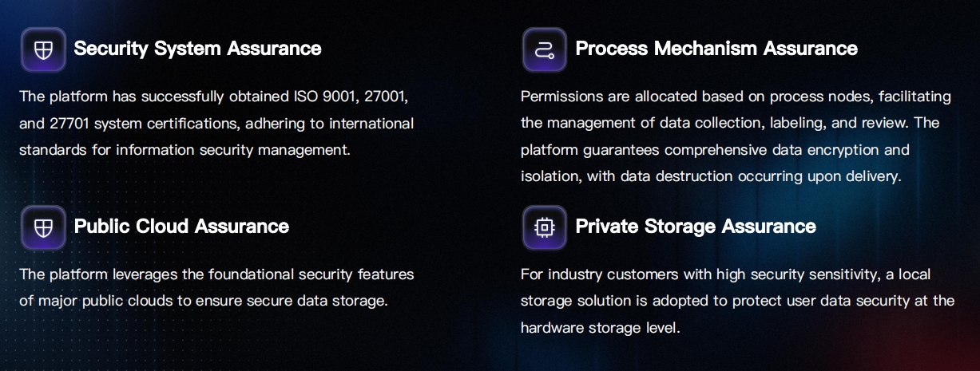Viewport: 980px width, 371px height.
Task: Click the line mentioning 27701 system certifications
Action: 216,124
